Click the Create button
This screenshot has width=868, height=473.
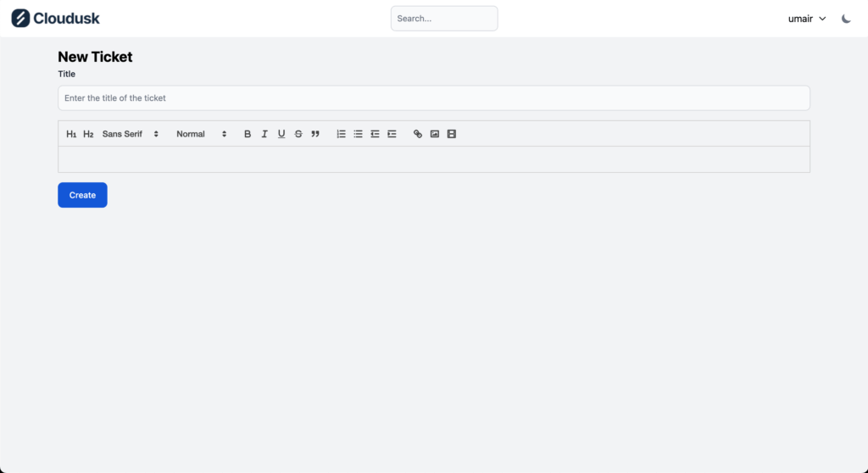(82, 195)
